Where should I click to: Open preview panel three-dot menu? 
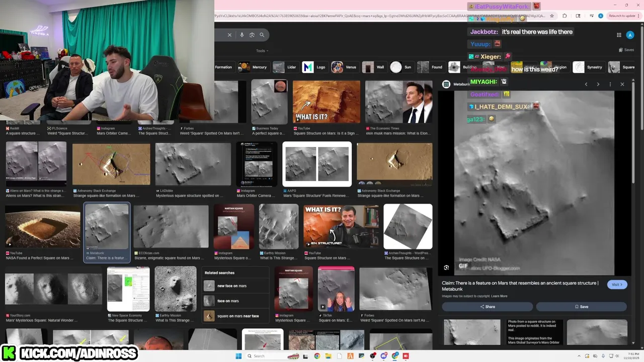point(610,84)
